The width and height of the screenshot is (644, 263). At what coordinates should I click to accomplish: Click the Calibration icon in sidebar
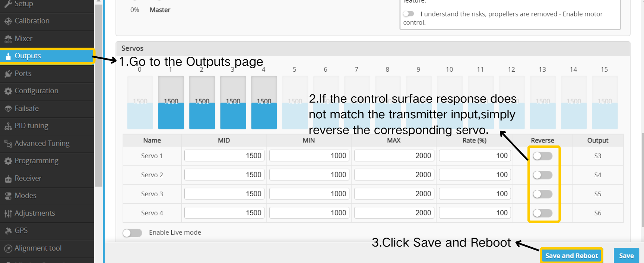tap(8, 21)
